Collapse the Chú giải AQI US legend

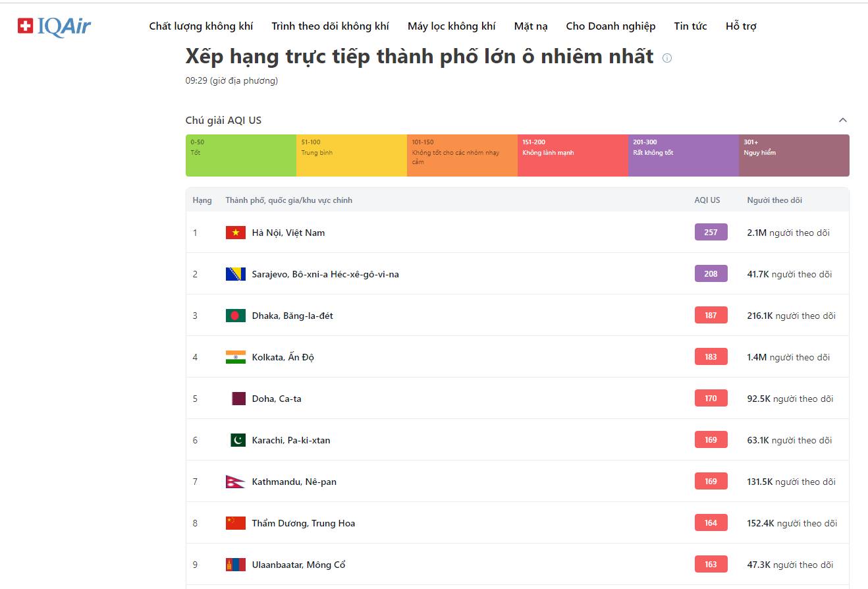coord(842,120)
